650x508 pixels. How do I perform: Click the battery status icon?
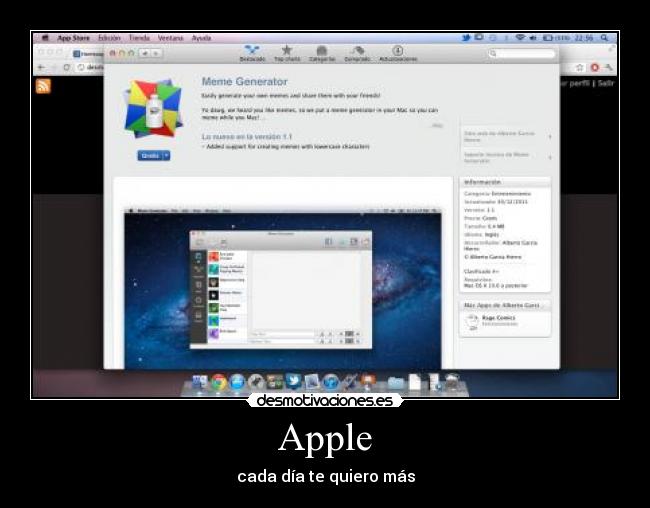[x=548, y=38]
